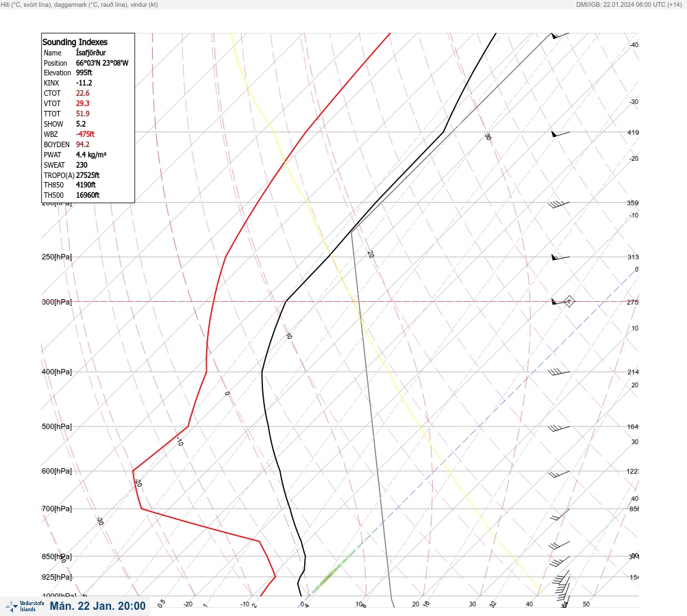687x616 pixels.
Task: Click the station name Ísafjörður
Action: 90,53
